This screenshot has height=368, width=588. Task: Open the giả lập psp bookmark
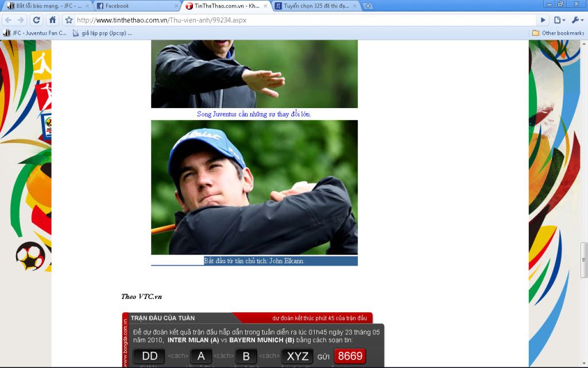pyautogui.click(x=102, y=33)
